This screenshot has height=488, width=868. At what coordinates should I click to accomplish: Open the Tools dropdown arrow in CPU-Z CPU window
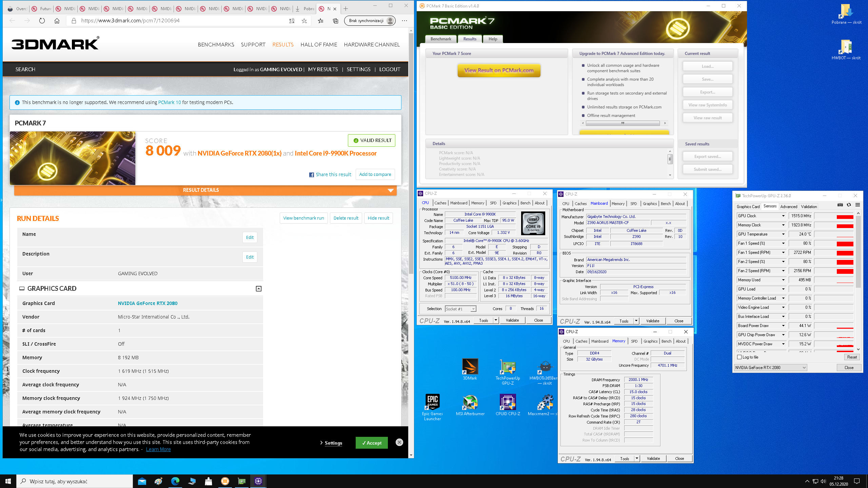[496, 320]
